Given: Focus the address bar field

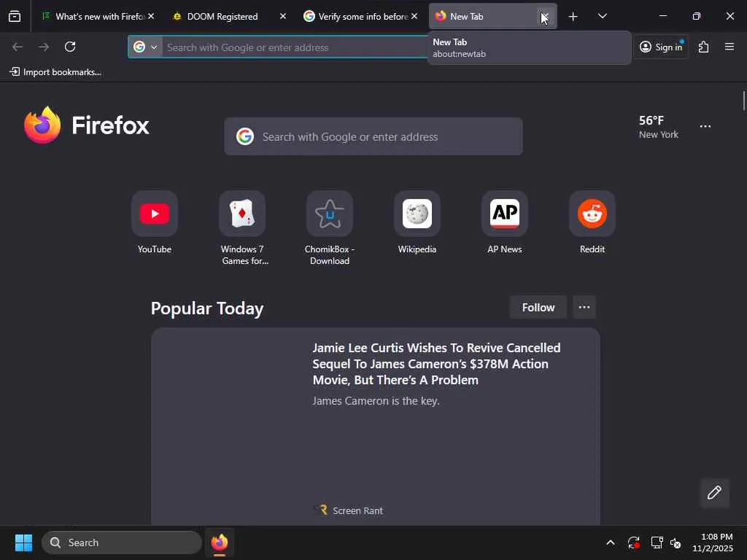Looking at the screenshot, I should tap(295, 47).
